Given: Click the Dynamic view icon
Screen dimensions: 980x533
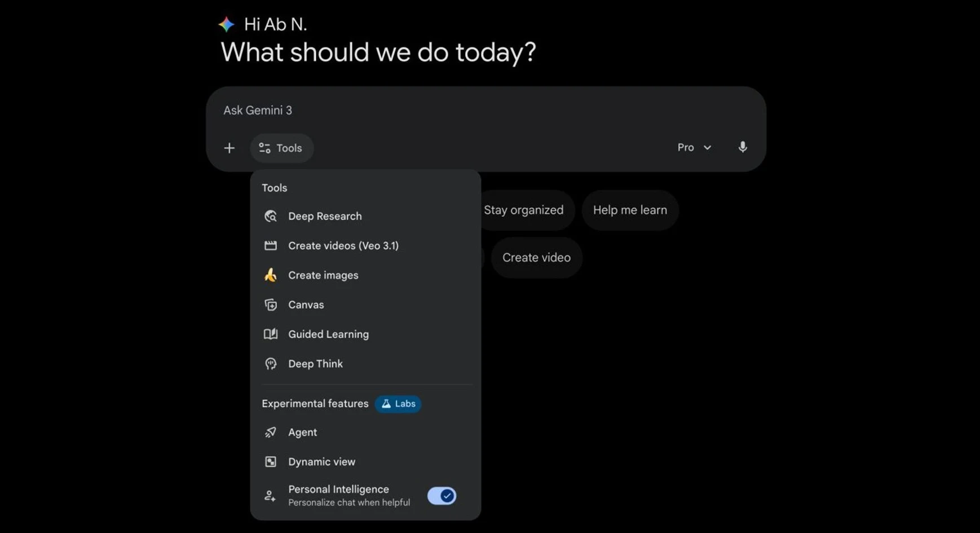Looking at the screenshot, I should click(271, 462).
